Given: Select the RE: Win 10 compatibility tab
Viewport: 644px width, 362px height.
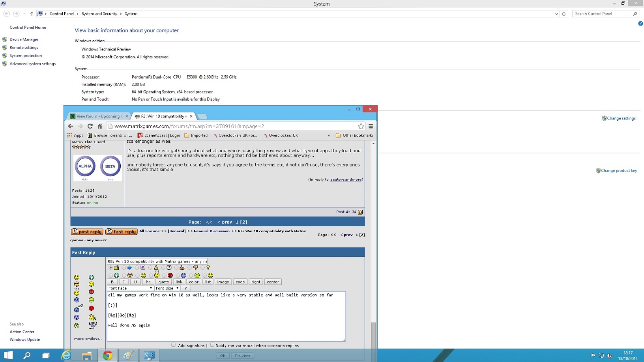Looking at the screenshot, I should (x=163, y=116).
